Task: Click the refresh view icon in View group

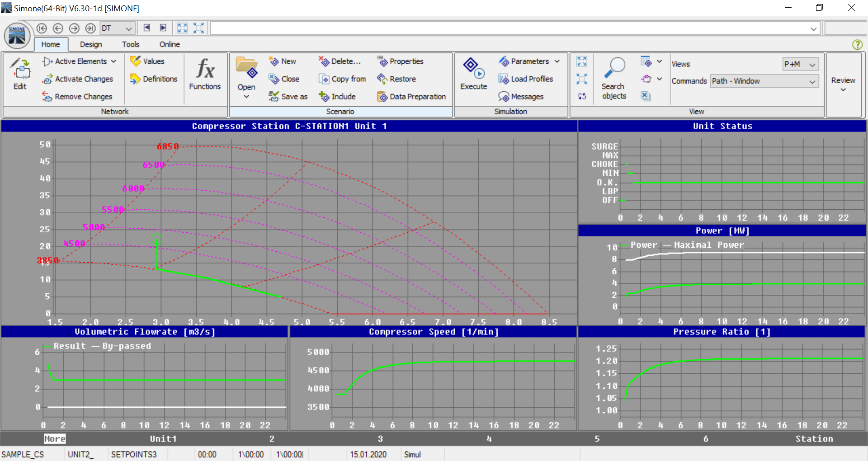Action: pos(582,97)
